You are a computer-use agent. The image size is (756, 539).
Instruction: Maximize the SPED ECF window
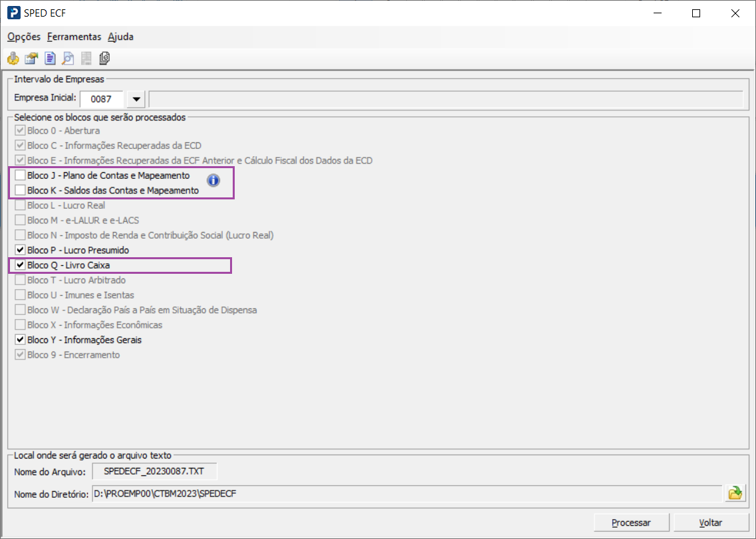point(695,13)
